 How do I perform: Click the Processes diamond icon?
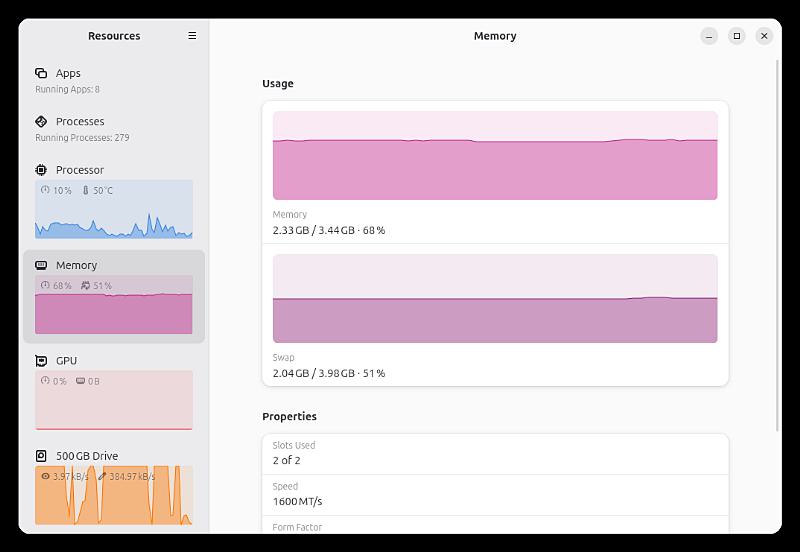(x=41, y=121)
